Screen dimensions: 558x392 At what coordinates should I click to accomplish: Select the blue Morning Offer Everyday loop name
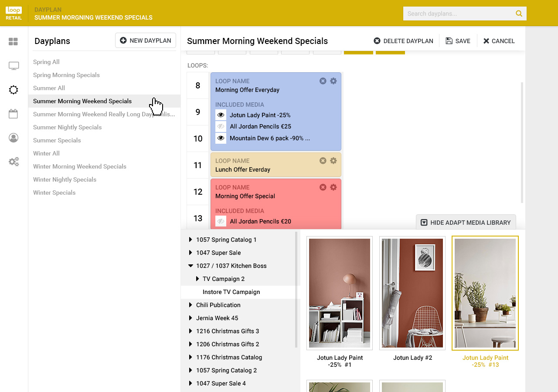click(247, 90)
